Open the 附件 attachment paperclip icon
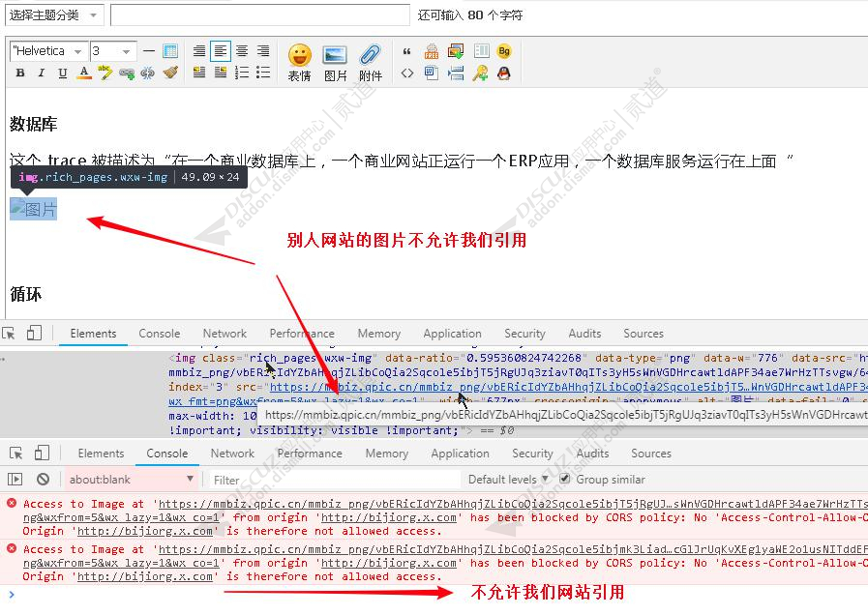This screenshot has height=615, width=868. [x=370, y=62]
